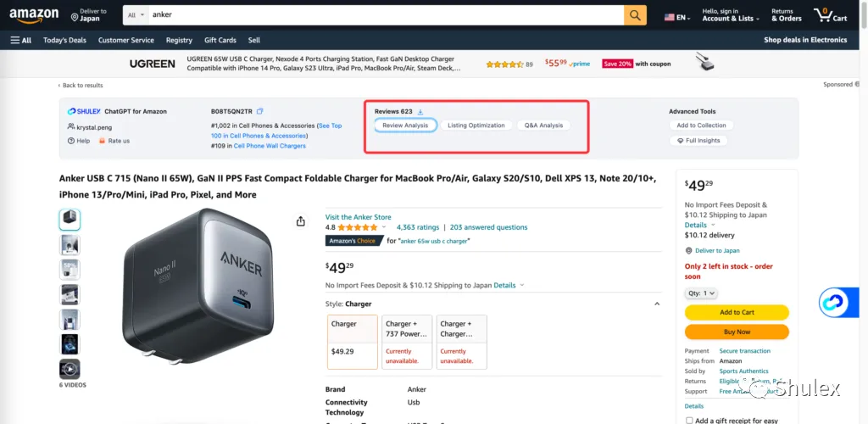Open the floating Shulex link icon at right edge
The image size is (868, 424).
point(833,303)
